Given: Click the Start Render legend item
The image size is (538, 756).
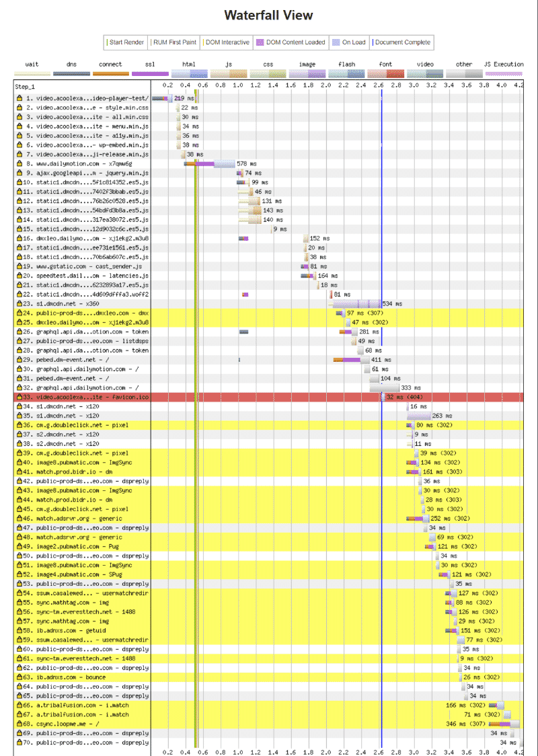Looking at the screenshot, I should point(126,42).
